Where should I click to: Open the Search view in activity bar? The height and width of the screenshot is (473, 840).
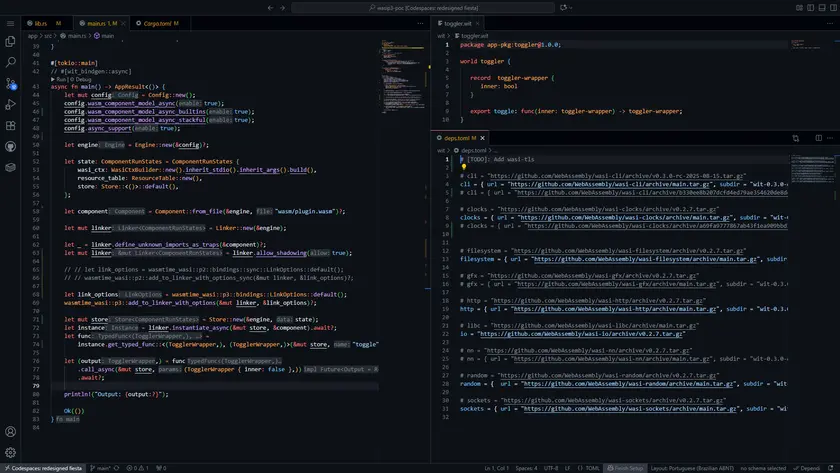point(11,63)
